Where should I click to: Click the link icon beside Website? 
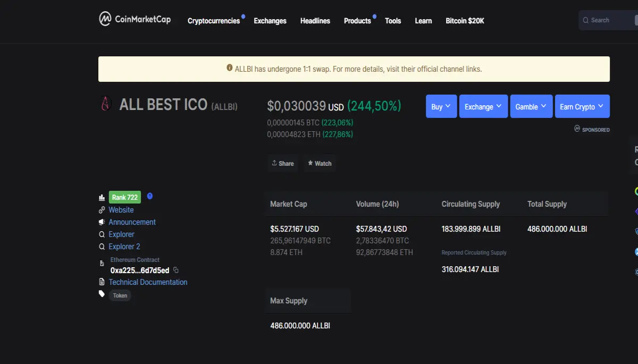click(x=102, y=210)
